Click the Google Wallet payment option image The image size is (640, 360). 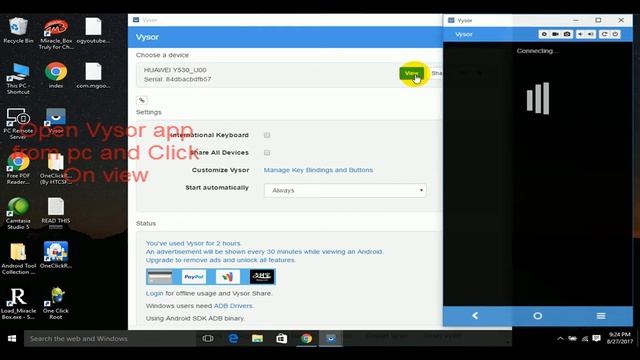[228, 277]
